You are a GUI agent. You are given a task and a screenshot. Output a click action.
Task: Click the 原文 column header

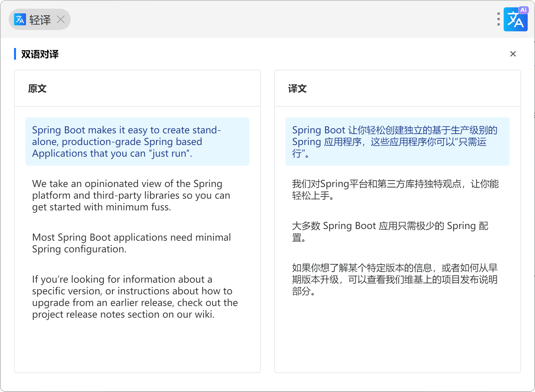(37, 88)
